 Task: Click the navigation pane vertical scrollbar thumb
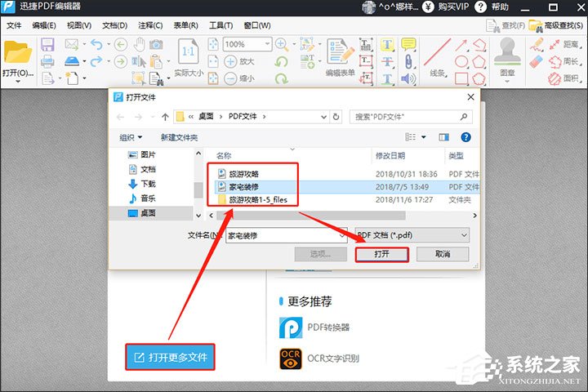click(x=198, y=190)
